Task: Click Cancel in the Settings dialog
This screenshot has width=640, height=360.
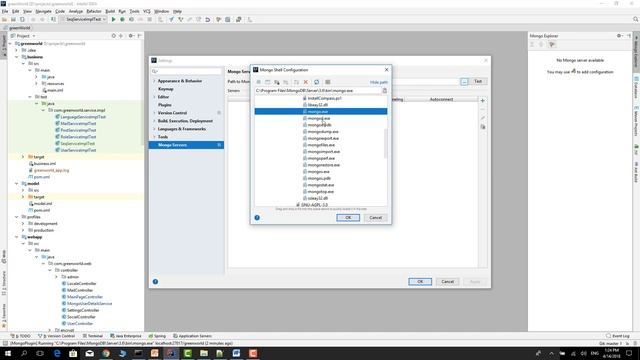Action: (447, 282)
